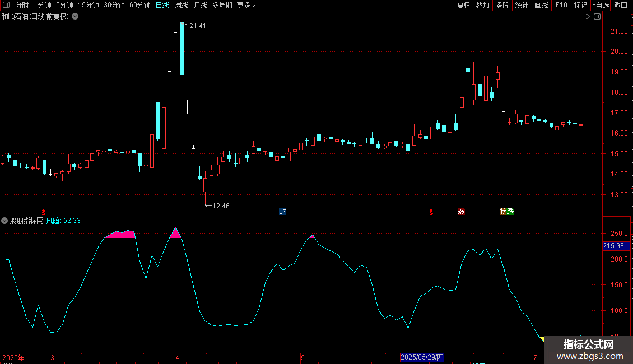
Task: Select the 15分钟 period tab
Action: (x=89, y=5)
